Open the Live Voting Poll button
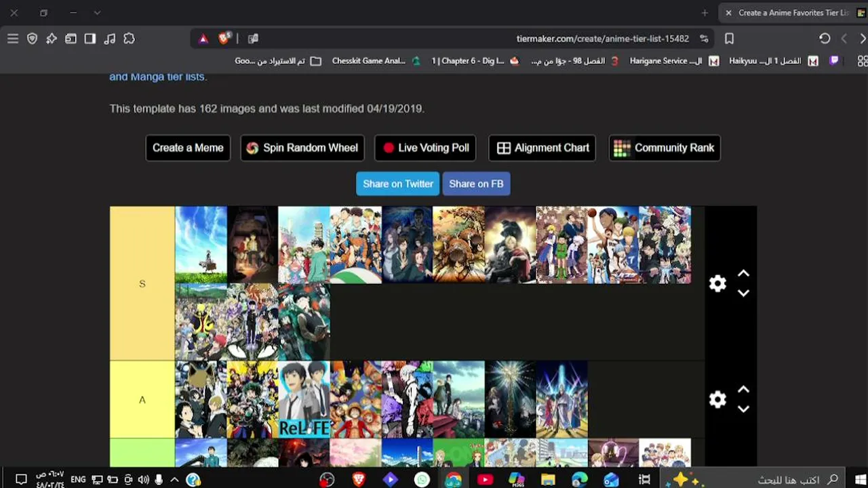 426,148
